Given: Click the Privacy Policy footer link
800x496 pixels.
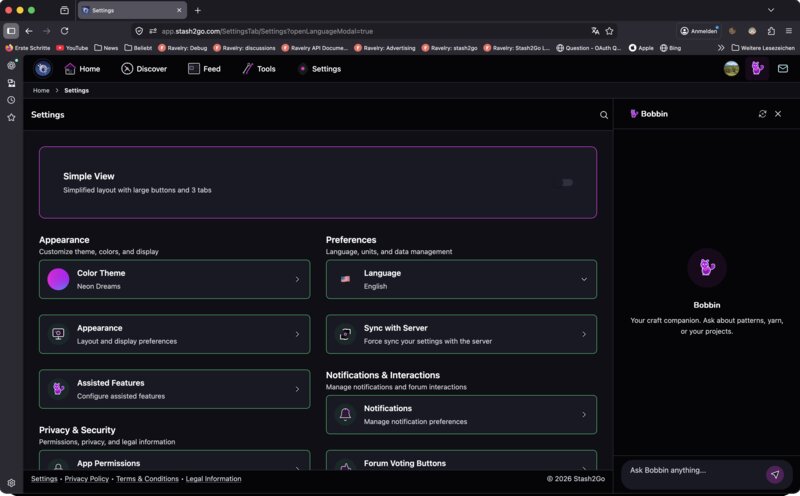Looking at the screenshot, I should [87, 479].
